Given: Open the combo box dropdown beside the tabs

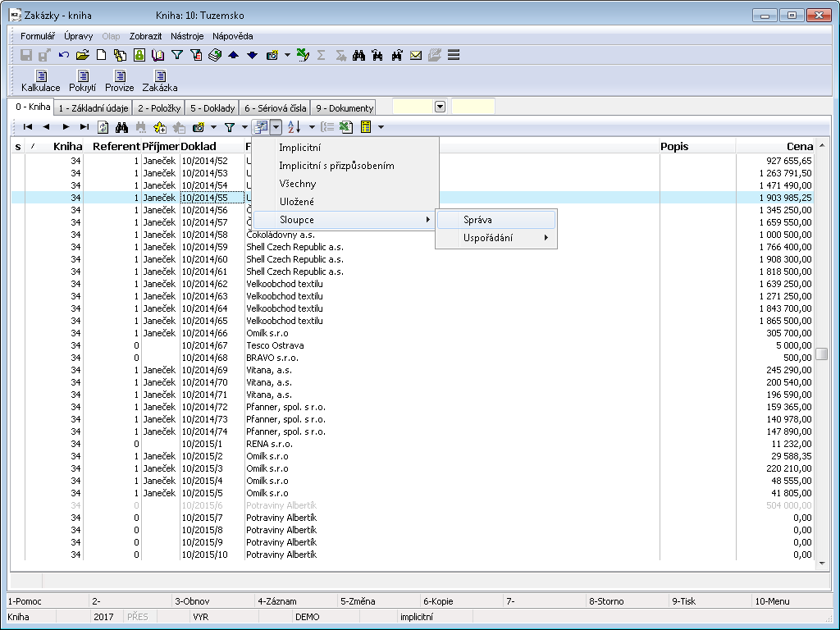Looking at the screenshot, I should pyautogui.click(x=440, y=107).
